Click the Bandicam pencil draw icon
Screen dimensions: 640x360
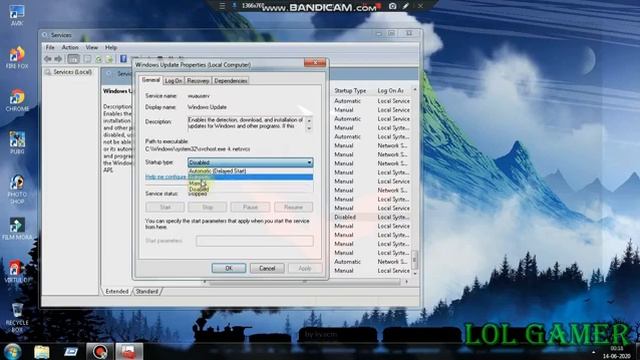tap(406, 6)
